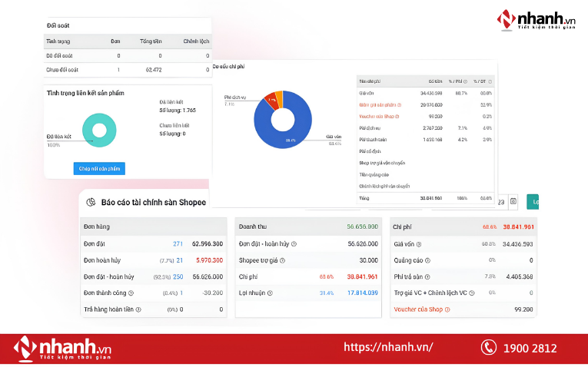
Task: Click help icon beside Trả hàng hoàn tiền
Action: (138, 309)
